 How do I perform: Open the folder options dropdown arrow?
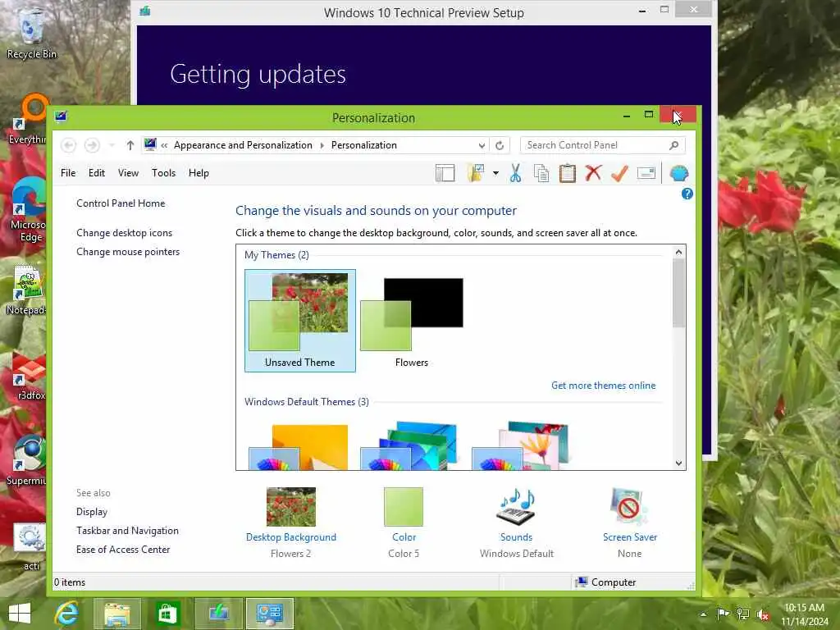coord(495,173)
